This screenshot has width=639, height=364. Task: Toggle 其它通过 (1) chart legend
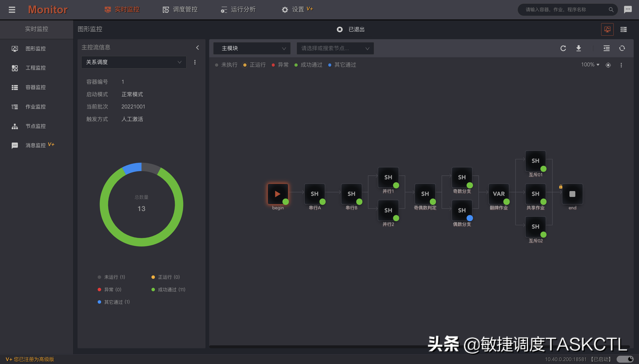pos(114,302)
